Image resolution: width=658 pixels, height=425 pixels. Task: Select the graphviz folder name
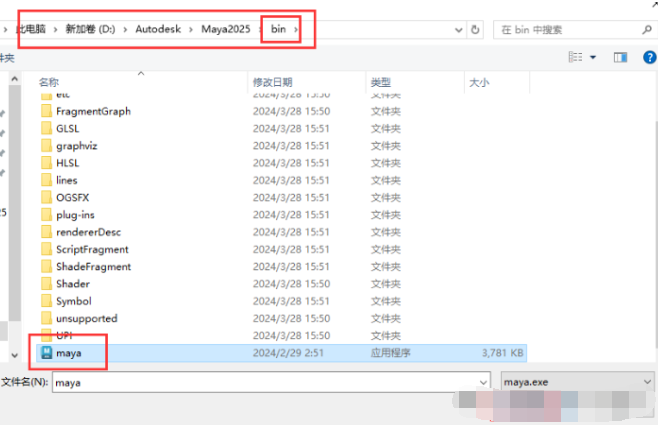tap(76, 146)
